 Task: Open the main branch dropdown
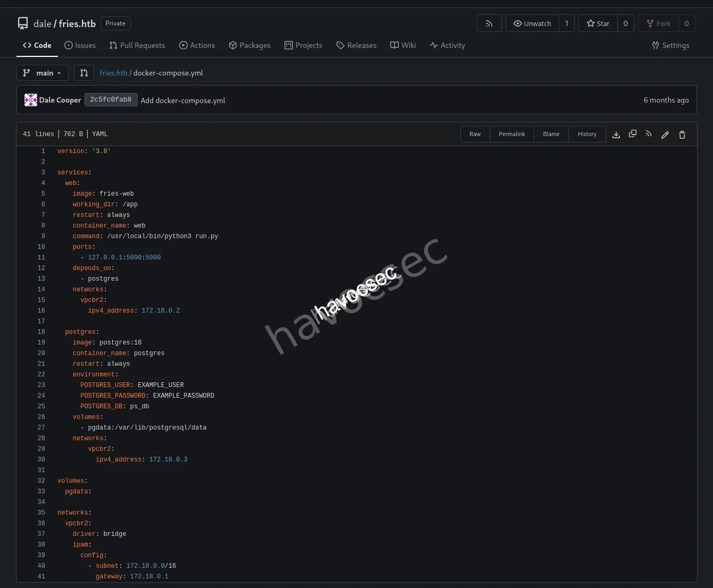(x=42, y=73)
